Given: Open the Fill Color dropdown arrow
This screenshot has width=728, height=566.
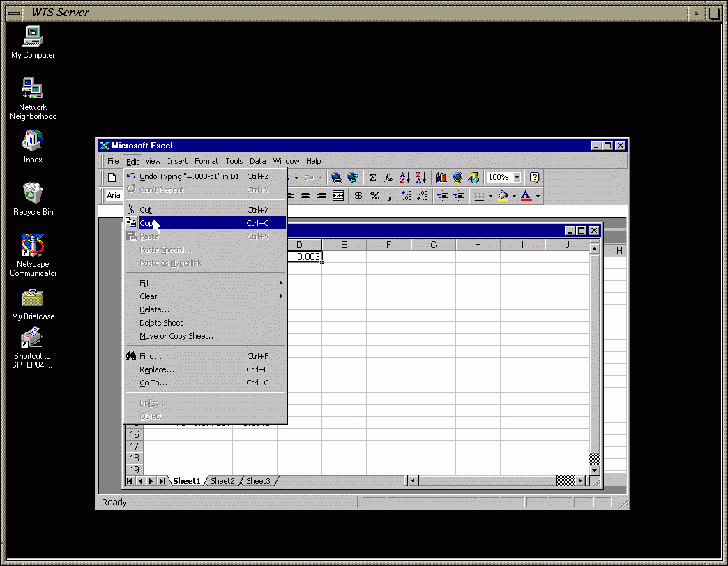Looking at the screenshot, I should click(x=514, y=197).
